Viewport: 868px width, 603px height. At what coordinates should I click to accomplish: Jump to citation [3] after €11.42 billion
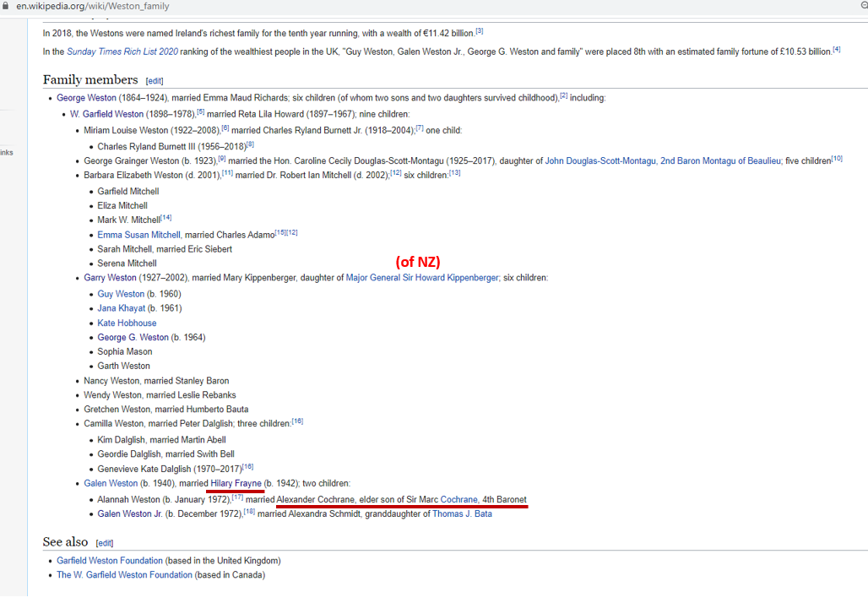[x=480, y=31]
